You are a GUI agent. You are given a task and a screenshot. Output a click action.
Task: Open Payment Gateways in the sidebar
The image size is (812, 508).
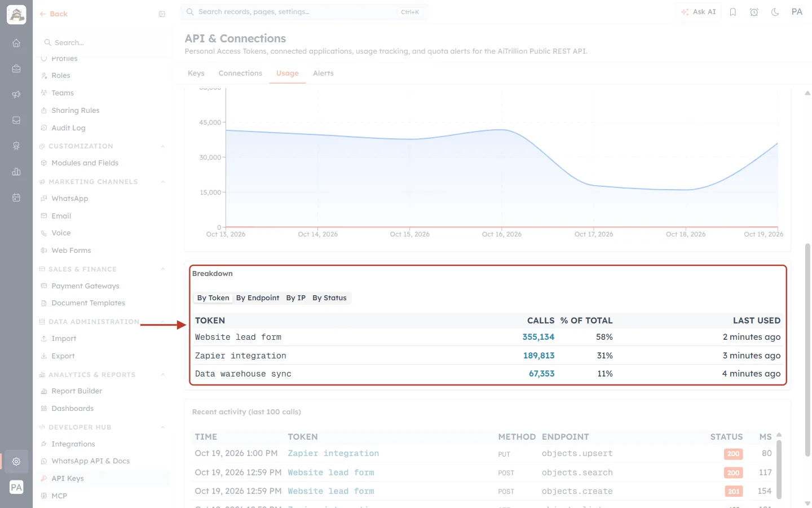point(85,286)
